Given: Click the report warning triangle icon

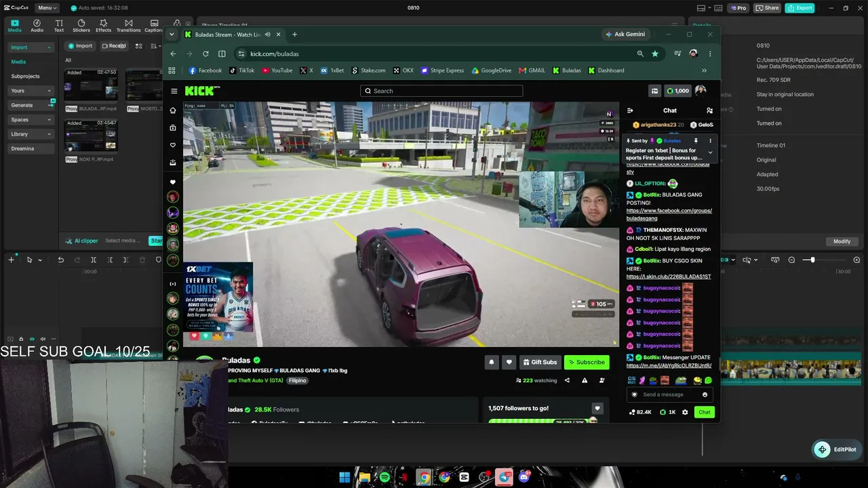Looking at the screenshot, I should pos(585,380).
